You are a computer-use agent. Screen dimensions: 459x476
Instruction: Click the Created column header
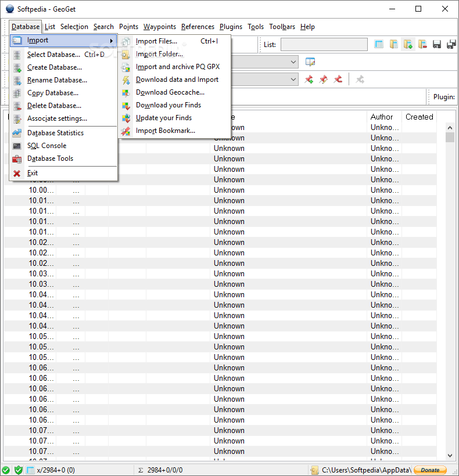point(419,117)
